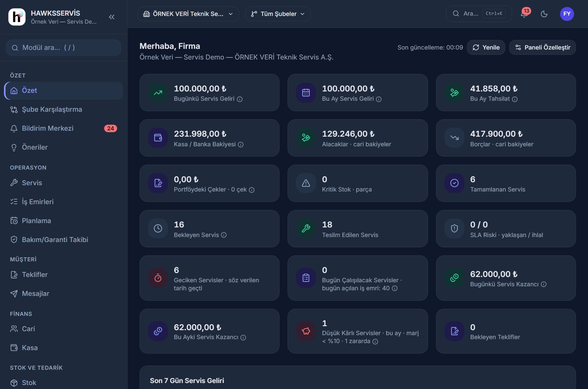Click the Yenile refresh button
This screenshot has width=588, height=389.
coord(486,48)
